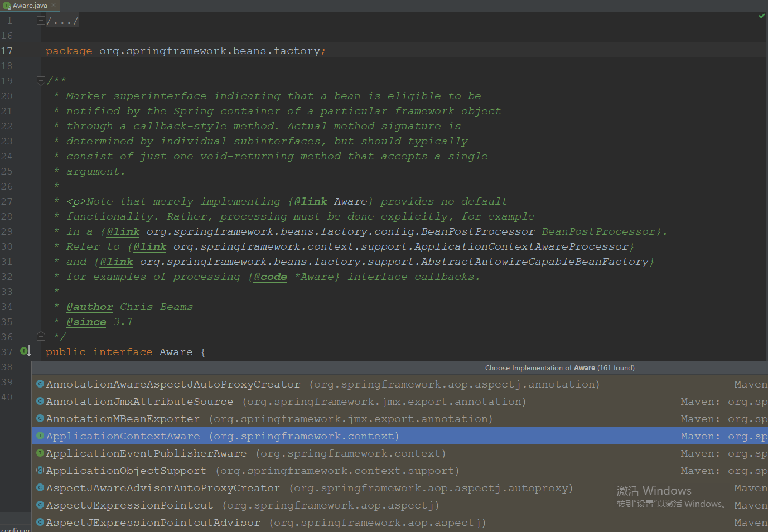
Task: Select AspectJExpressionPointcutAdvisor in the list
Action: 399,523
